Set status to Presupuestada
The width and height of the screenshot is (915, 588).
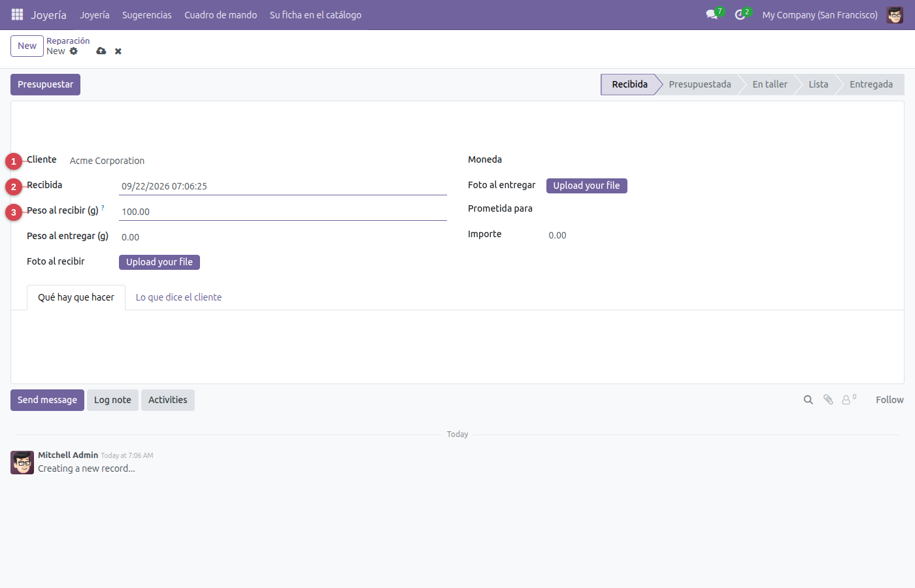700,84
